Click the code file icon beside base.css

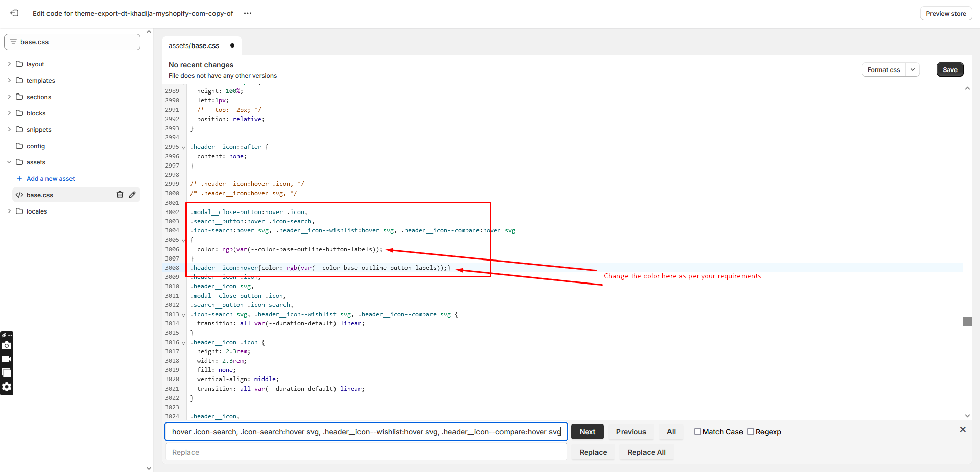click(19, 195)
